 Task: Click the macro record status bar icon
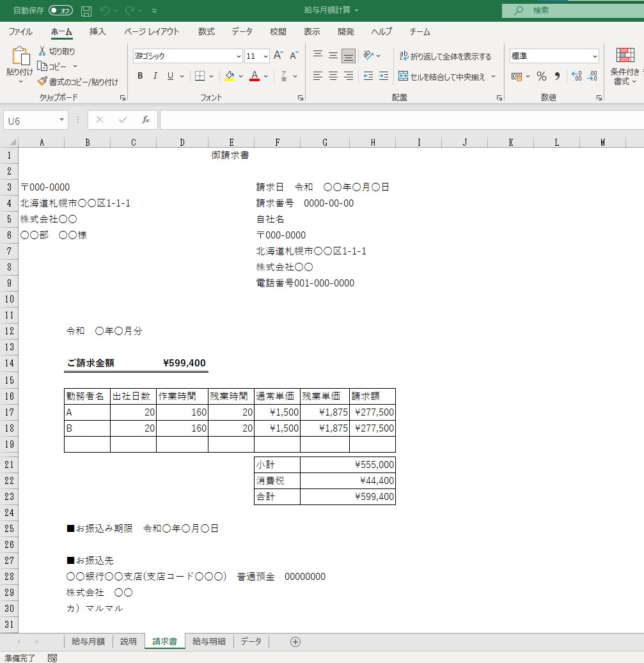[x=52, y=658]
